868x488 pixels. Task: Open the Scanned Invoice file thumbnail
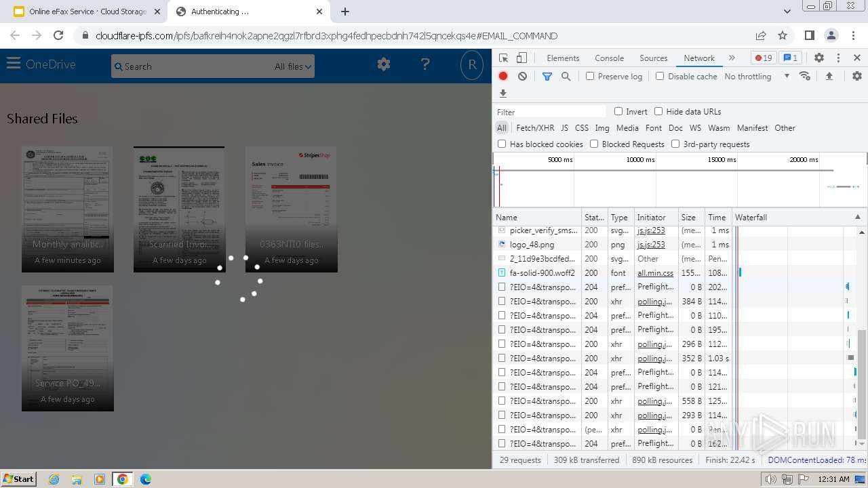179,209
